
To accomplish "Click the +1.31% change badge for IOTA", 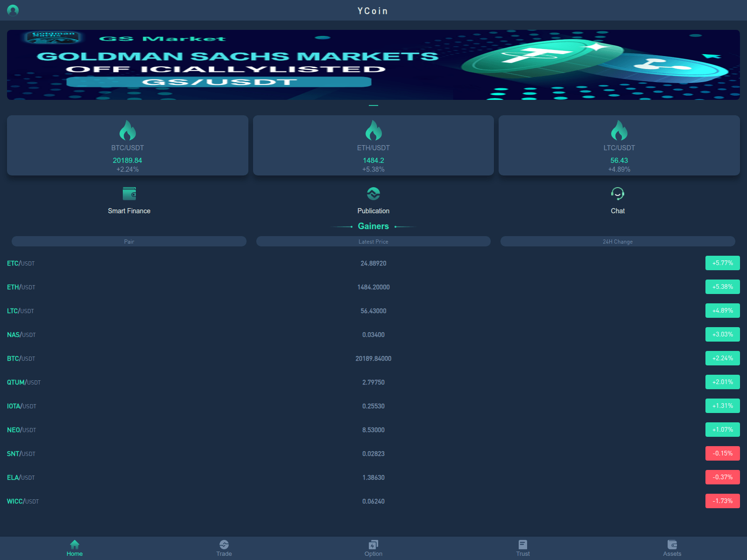I will pos(723,406).
